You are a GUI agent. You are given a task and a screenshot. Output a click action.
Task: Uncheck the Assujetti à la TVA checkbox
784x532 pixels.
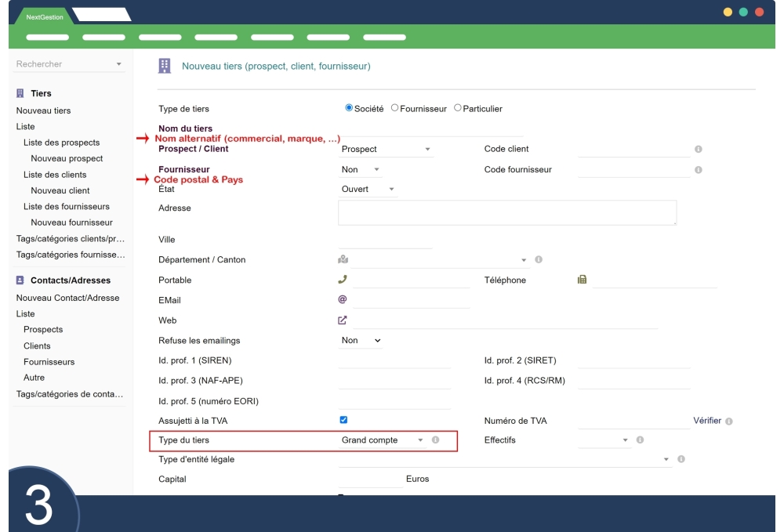(x=343, y=420)
